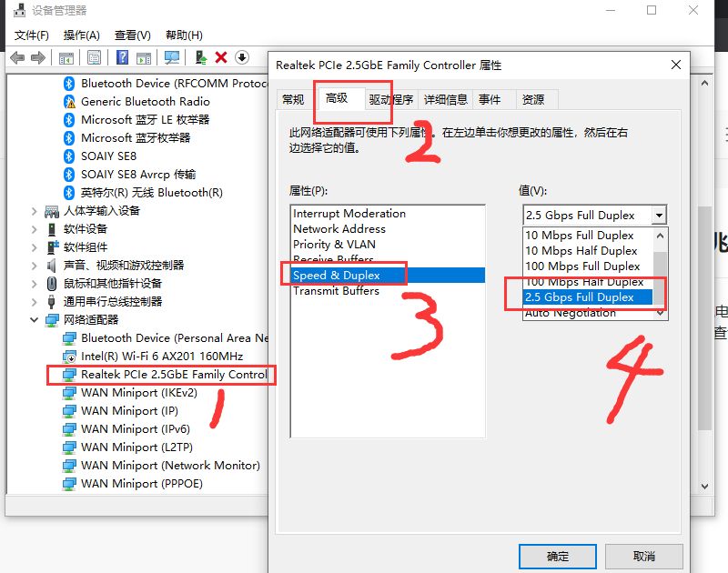The width and height of the screenshot is (728, 573).
Task: Open the 操作(A) menu
Action: pos(81,35)
